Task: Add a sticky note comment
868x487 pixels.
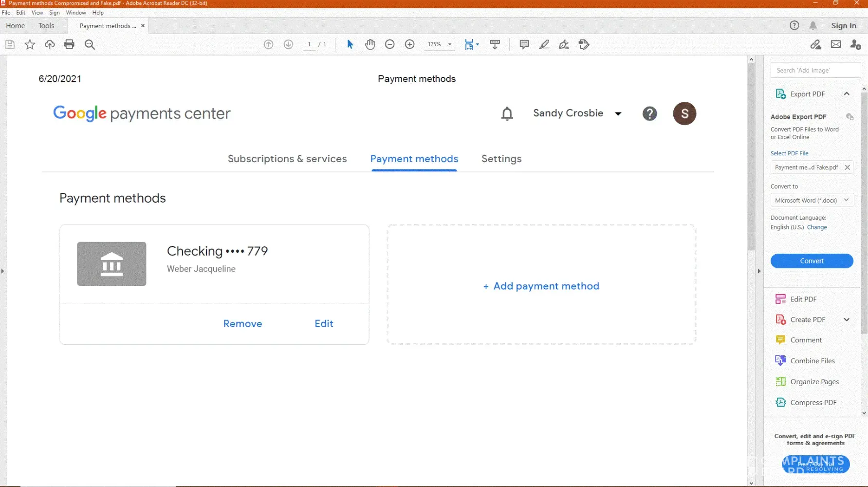Action: point(524,44)
